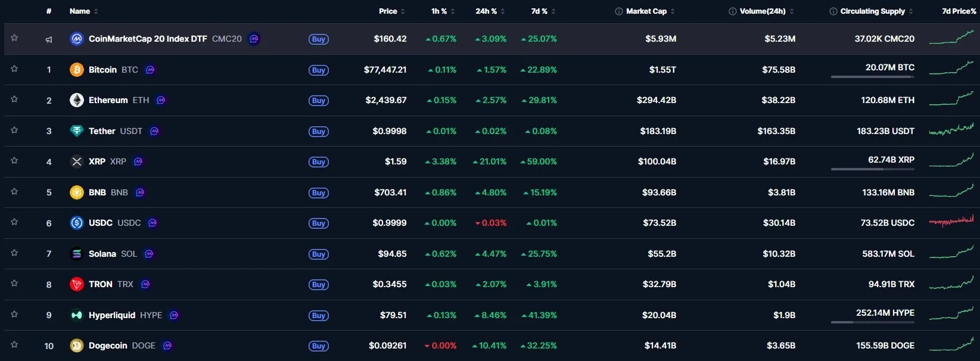Star BNB in the watchlist column
Screen dimensions: 980x361
(14, 192)
